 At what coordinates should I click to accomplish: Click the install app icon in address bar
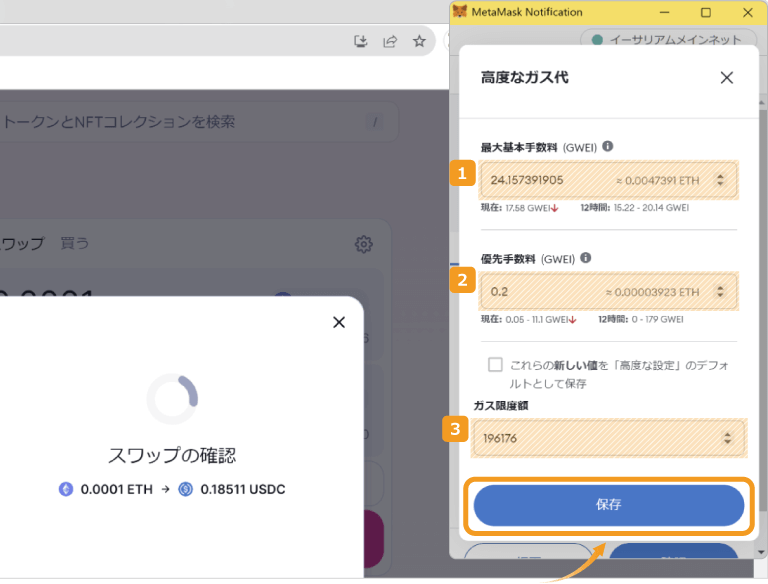[361, 41]
